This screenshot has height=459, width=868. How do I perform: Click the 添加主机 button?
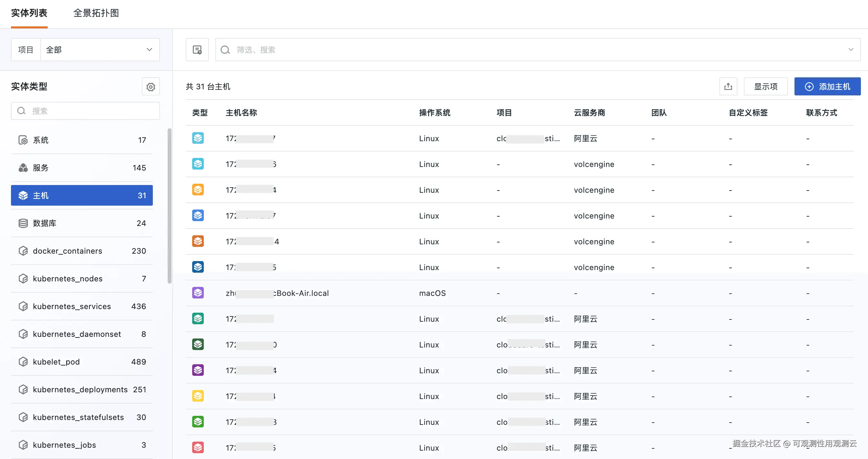pos(827,87)
